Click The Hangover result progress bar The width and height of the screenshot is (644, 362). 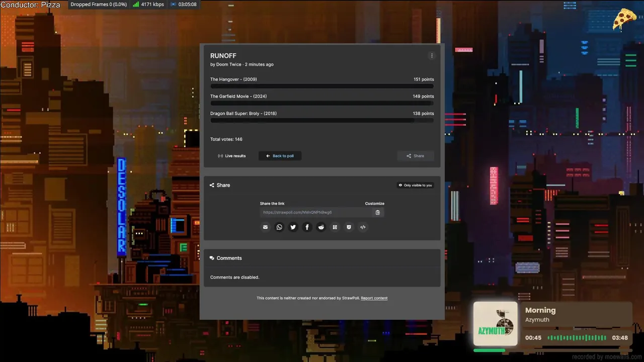pos(322,86)
